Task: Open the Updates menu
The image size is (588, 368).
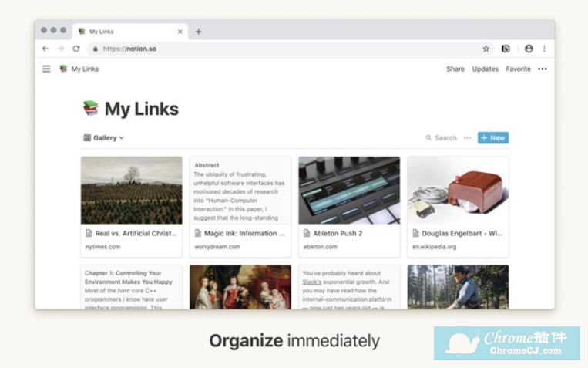Action: pos(485,69)
